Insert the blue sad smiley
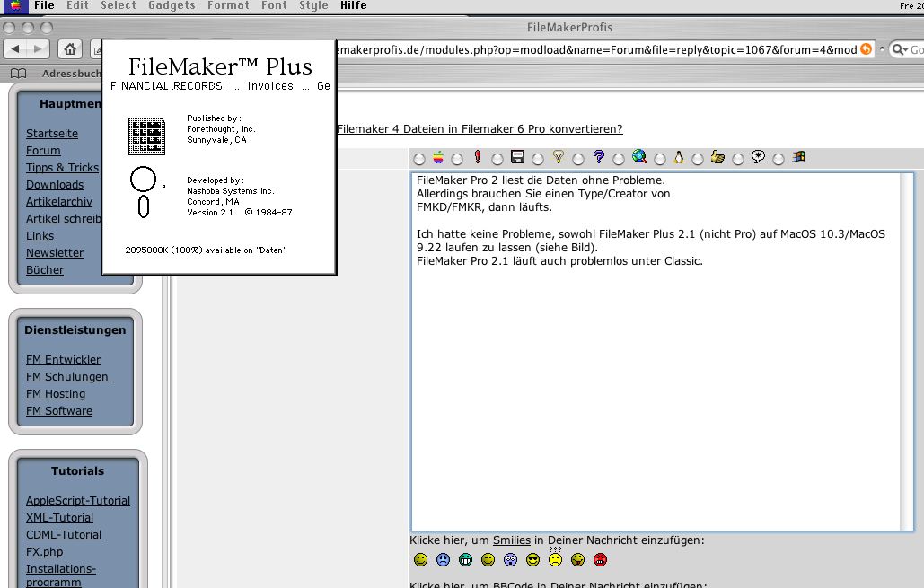This screenshot has width=924, height=588. click(x=444, y=559)
